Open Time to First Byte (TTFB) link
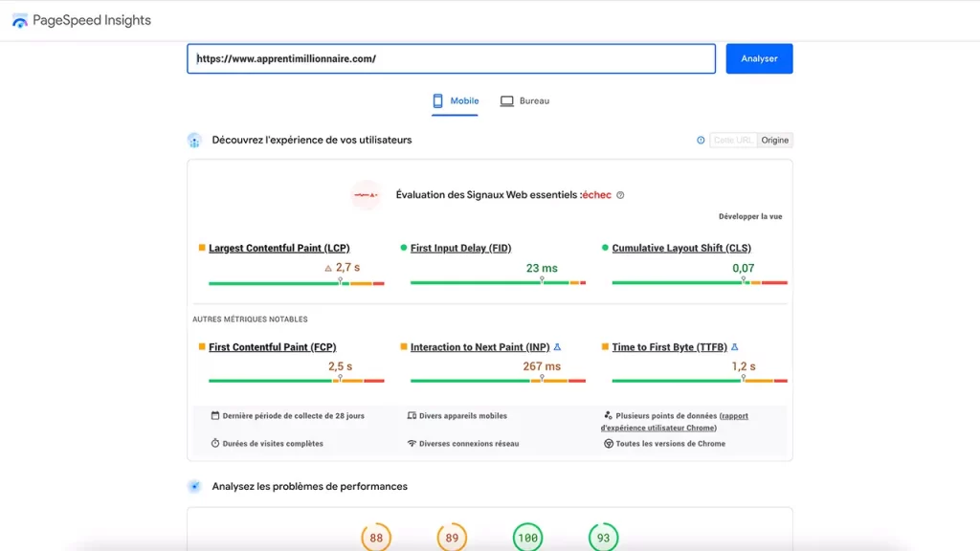 (669, 346)
